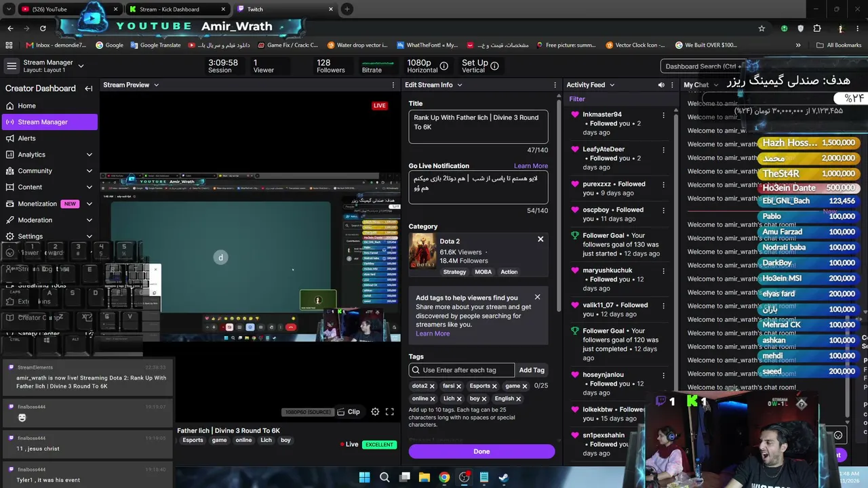868x488 pixels.
Task: Remove the dota2 tag
Action: (x=432, y=386)
